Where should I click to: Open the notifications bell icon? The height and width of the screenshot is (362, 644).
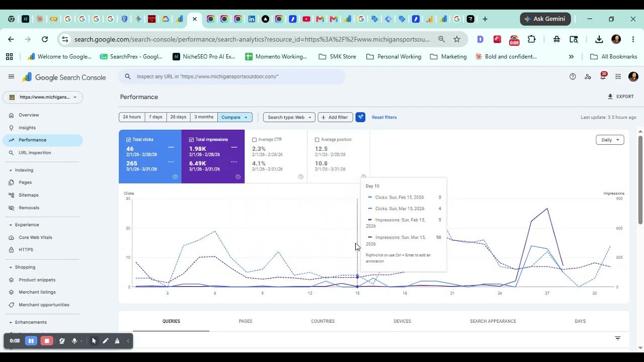click(603, 76)
